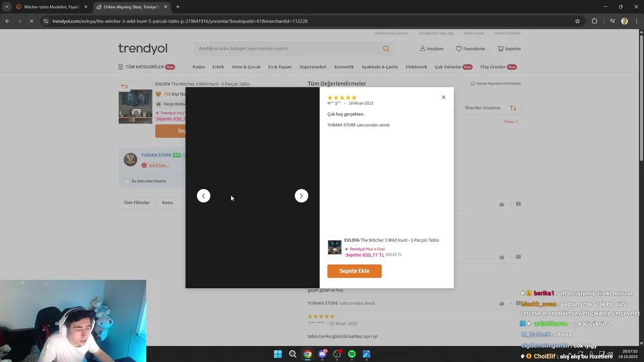Close the Witcher-tablo Modelleri tab

[86, 7]
